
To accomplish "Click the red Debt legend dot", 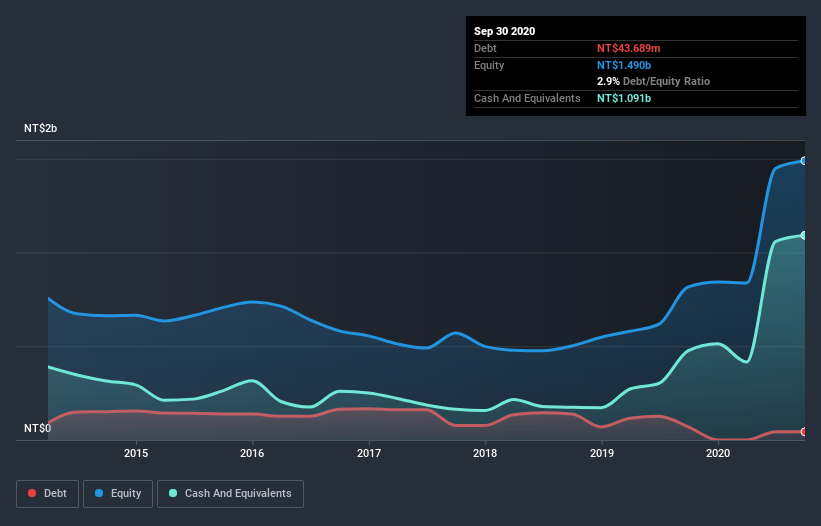I will (x=32, y=493).
